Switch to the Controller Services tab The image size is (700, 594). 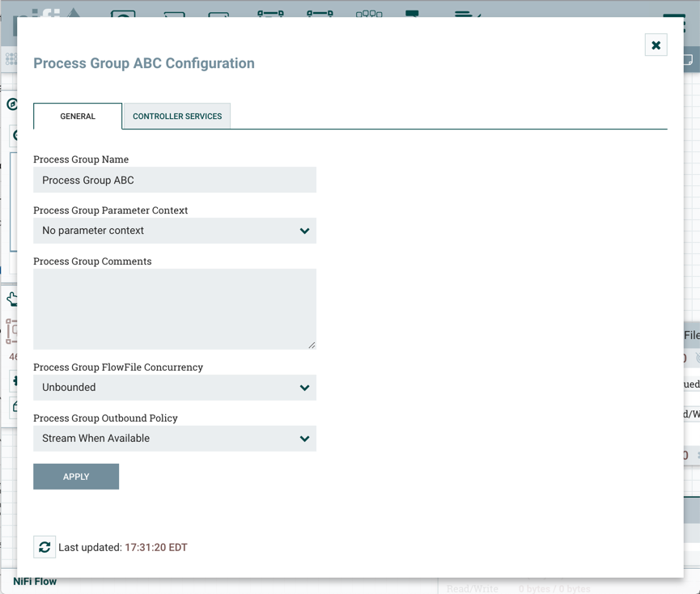[x=177, y=117]
